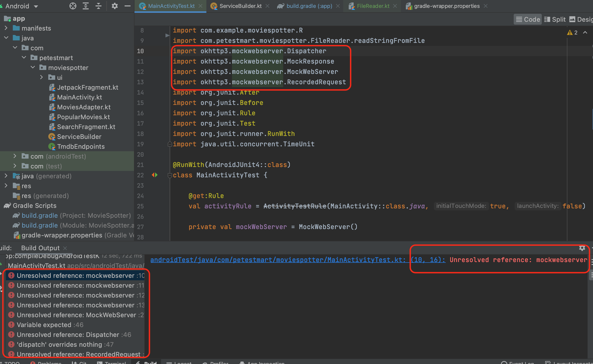Screen dimensions: 593x364
Task: Select ServiceBuilder in project tree
Action: (x=75, y=137)
